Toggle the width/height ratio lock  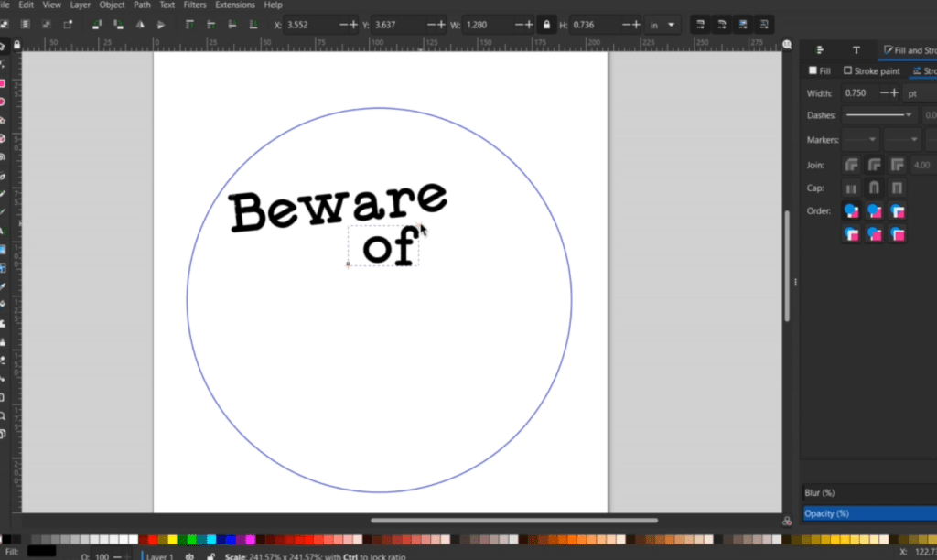[546, 25]
